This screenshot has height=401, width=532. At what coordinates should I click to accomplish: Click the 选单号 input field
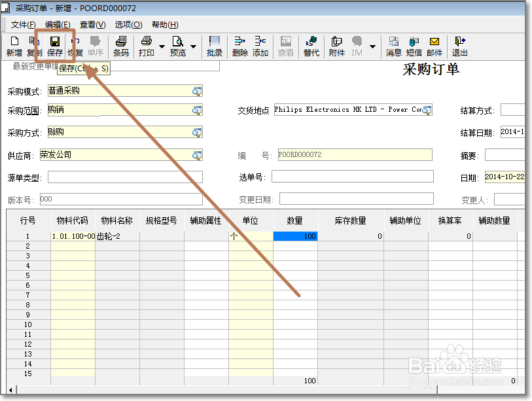(353, 177)
